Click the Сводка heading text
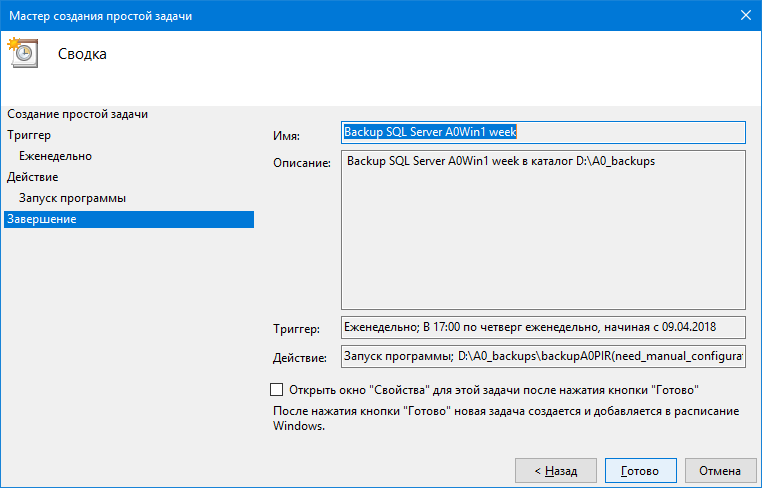 tap(82, 53)
